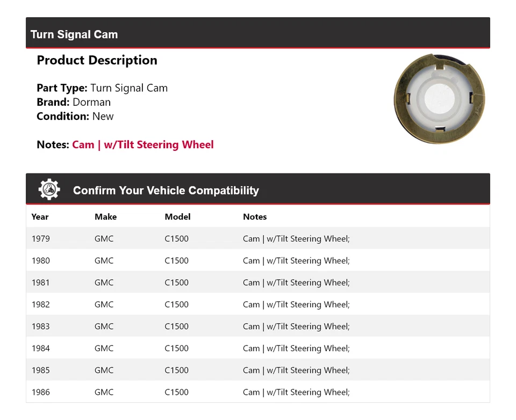Click the Product Description heading
Image resolution: width=516 pixels, height=420 pixels.
tap(97, 60)
